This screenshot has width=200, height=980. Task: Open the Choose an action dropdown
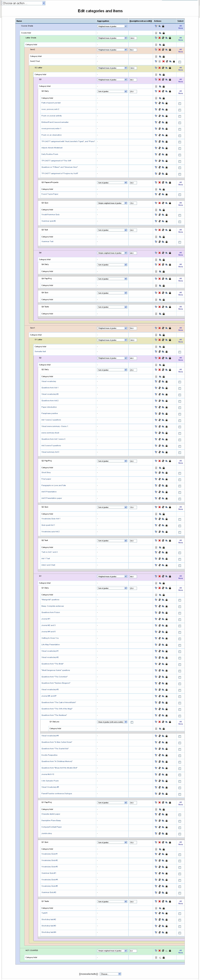tap(24, 3)
